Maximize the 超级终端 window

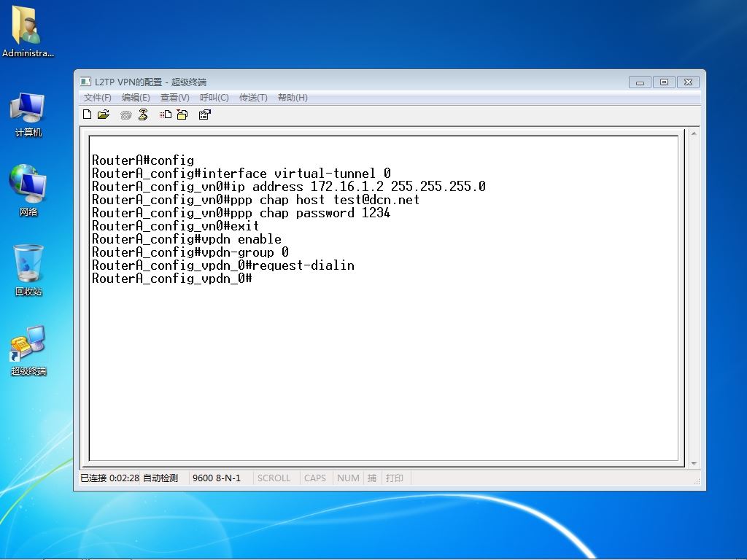tap(664, 82)
